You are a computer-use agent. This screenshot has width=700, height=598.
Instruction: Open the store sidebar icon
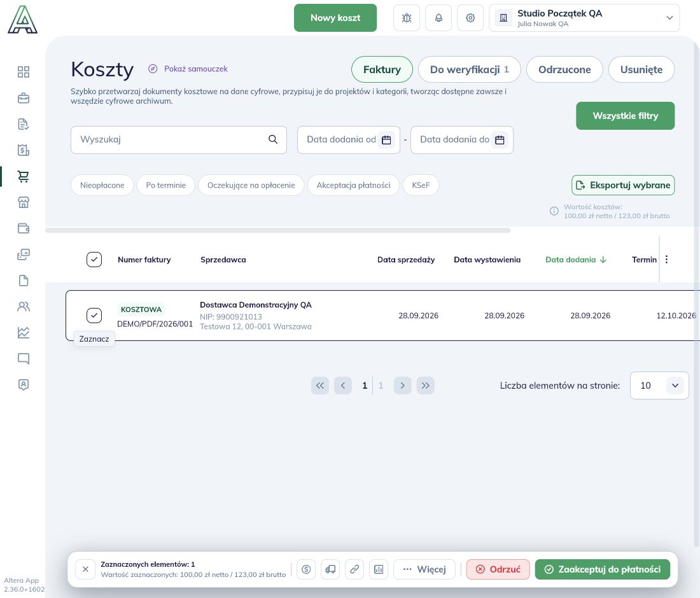(23, 202)
